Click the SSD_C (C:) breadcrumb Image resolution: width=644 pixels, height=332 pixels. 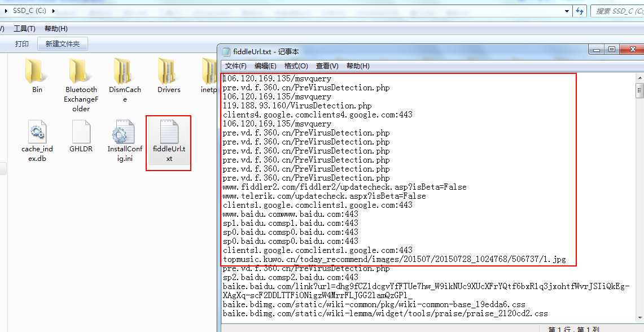point(29,11)
